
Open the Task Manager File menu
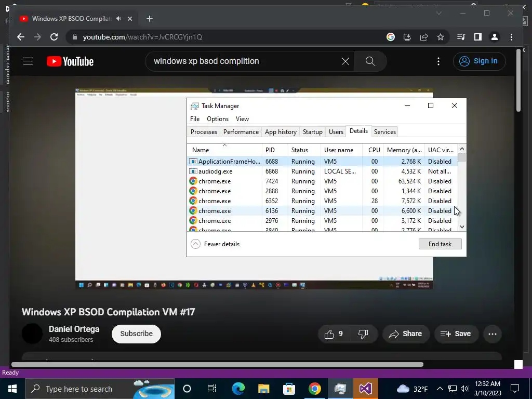click(195, 119)
